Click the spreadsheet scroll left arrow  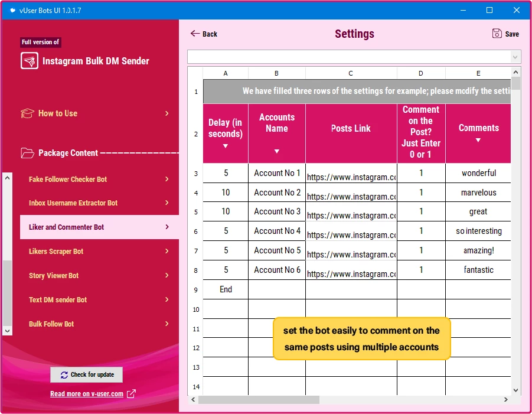(x=193, y=400)
